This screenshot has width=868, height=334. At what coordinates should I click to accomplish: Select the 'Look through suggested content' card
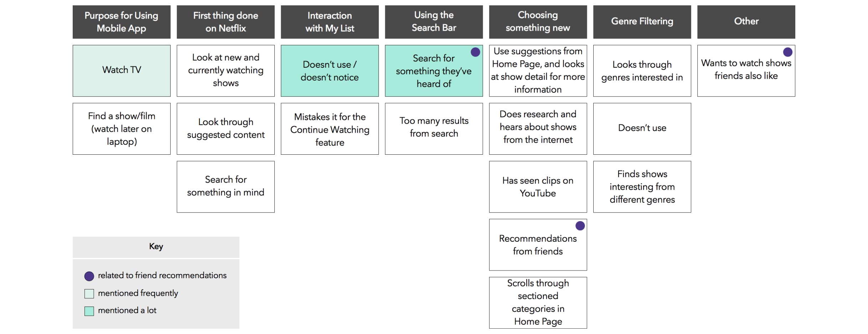[x=226, y=129]
